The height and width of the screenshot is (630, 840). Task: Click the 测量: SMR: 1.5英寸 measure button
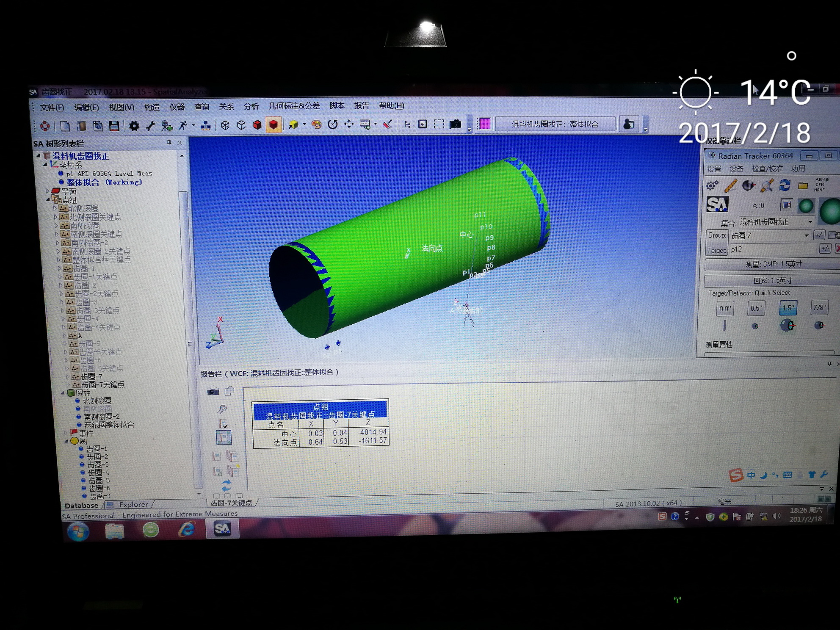coord(773,264)
